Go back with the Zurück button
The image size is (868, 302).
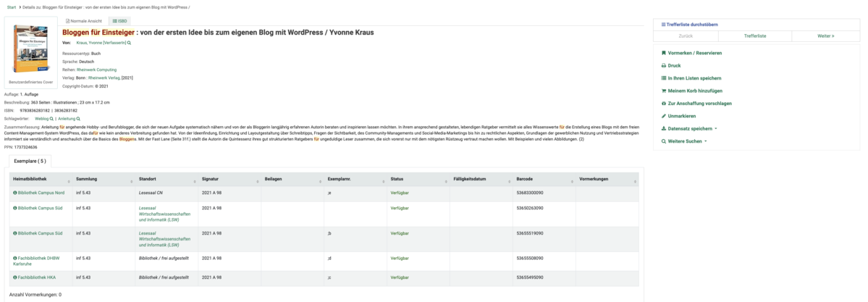(686, 36)
